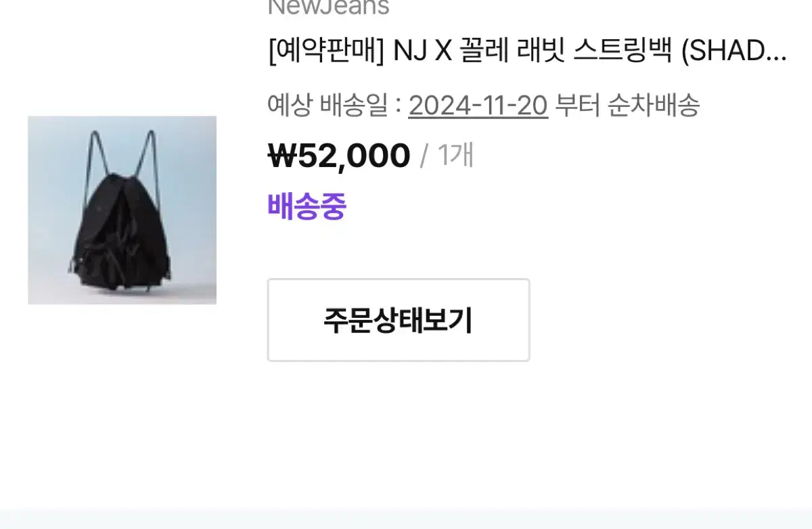
Task: Tap the 1개 quantity label
Action: [455, 156]
